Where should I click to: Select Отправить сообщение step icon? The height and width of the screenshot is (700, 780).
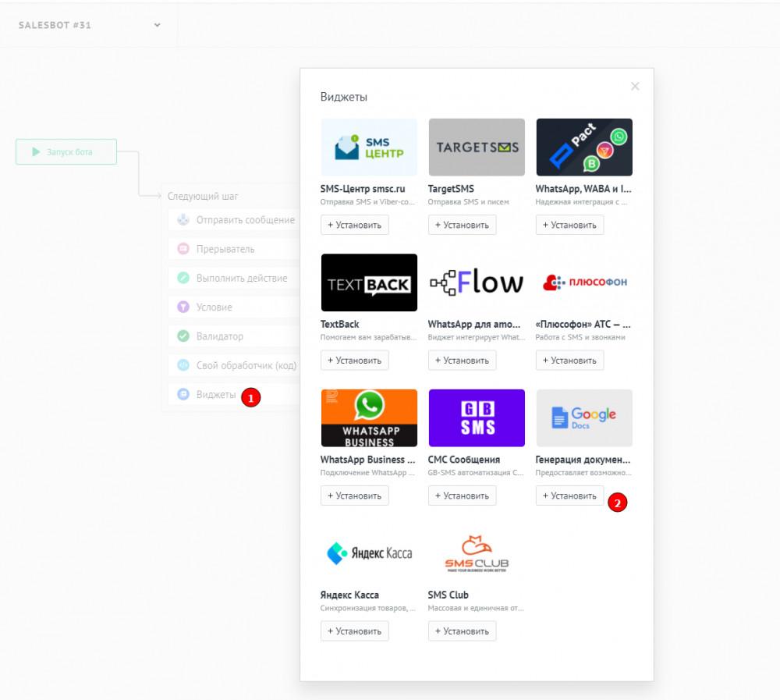(x=183, y=219)
